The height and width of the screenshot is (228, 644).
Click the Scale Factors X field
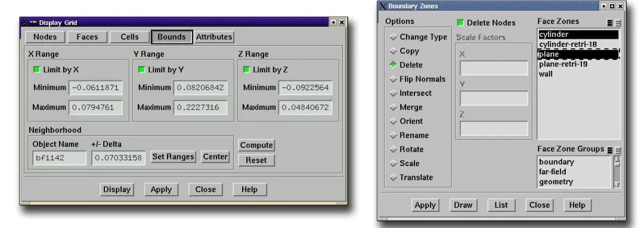(494, 68)
